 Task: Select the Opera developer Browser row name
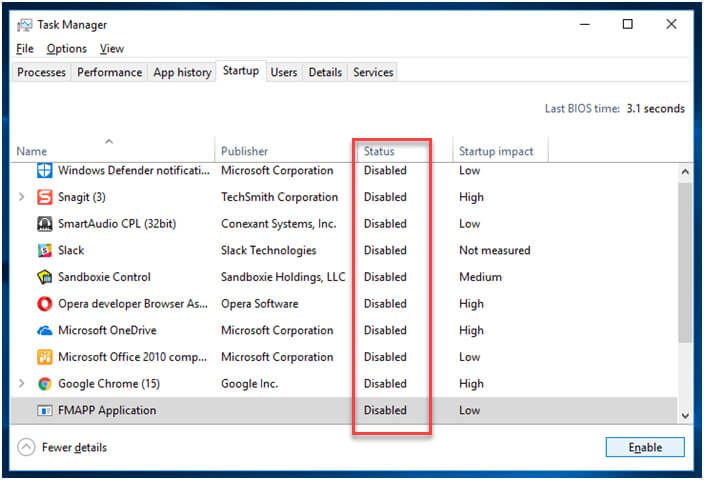click(x=133, y=304)
